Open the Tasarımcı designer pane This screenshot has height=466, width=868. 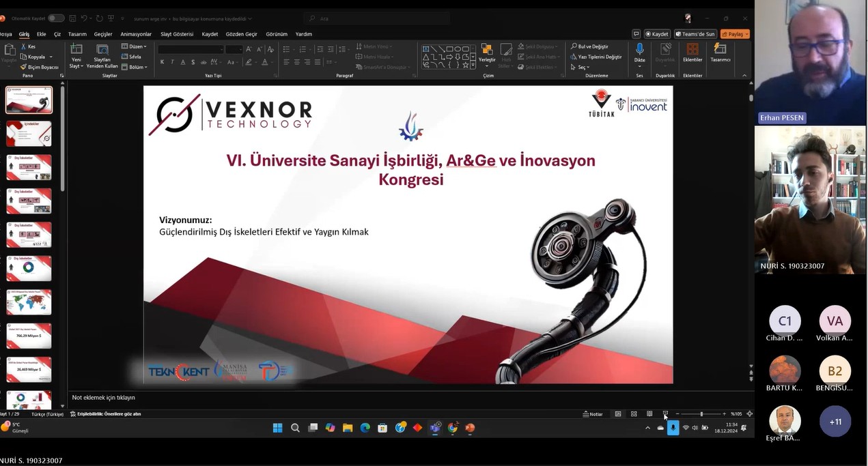pos(720,49)
